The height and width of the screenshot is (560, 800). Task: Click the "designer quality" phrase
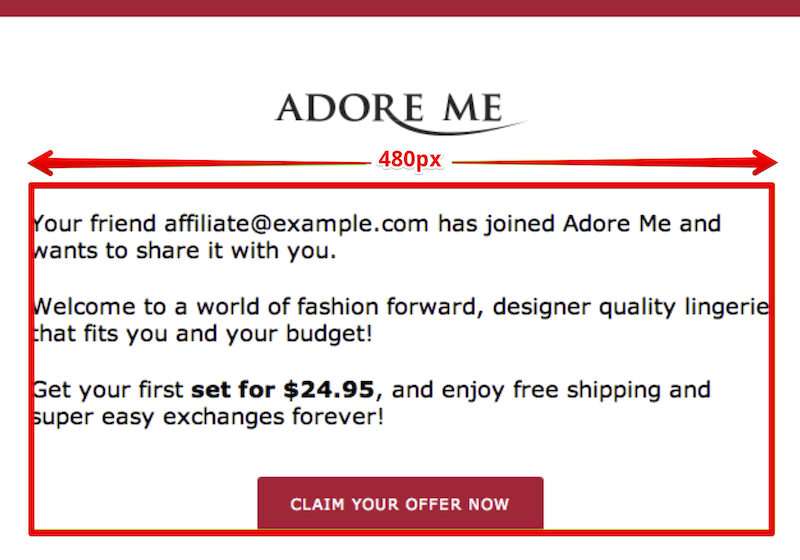coord(584,308)
